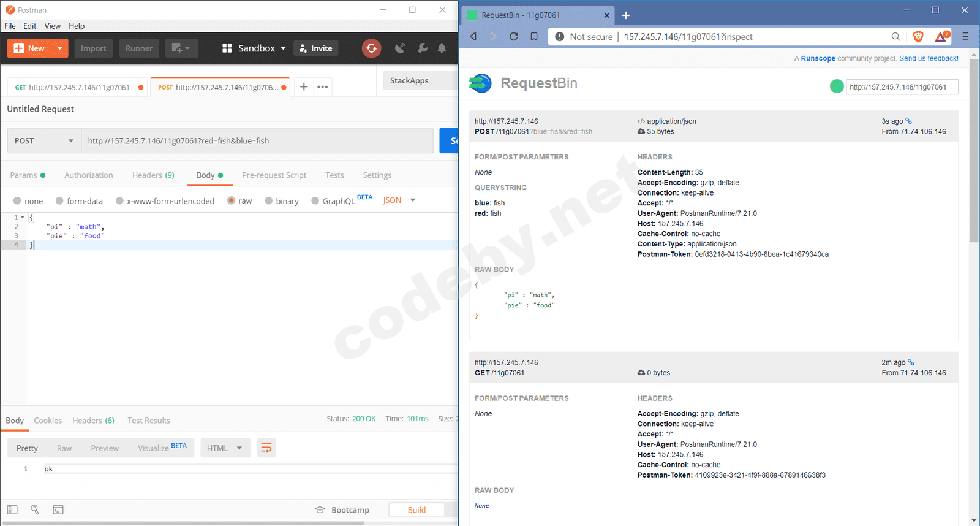This screenshot has width=980, height=526.
Task: Switch to the Authorization tab
Action: pos(89,175)
